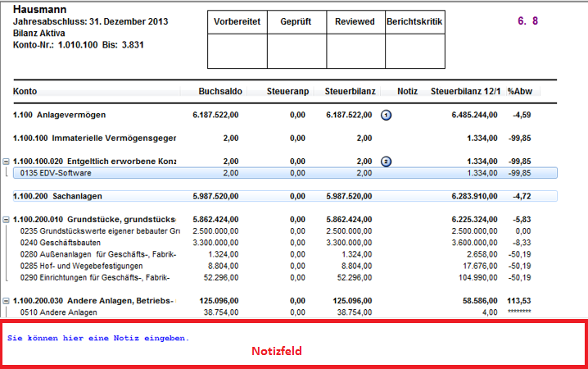
Task: Collapse the 1.100.200.010 Grundstücke group
Action: [x=7, y=220]
